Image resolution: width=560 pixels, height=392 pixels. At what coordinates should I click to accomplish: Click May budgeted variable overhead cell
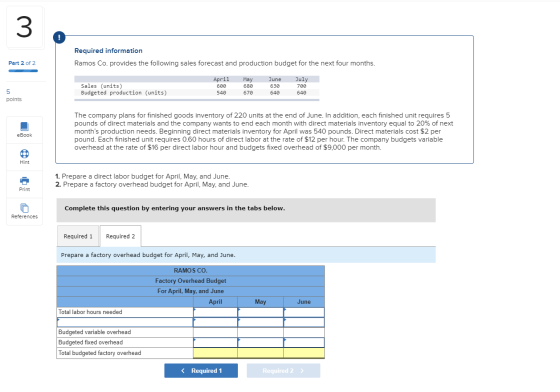tap(260, 332)
